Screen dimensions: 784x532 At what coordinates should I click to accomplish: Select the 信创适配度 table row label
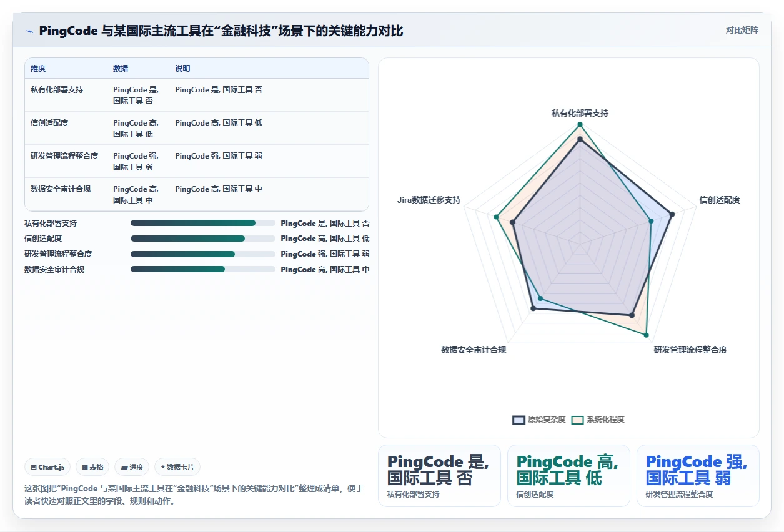coord(49,123)
